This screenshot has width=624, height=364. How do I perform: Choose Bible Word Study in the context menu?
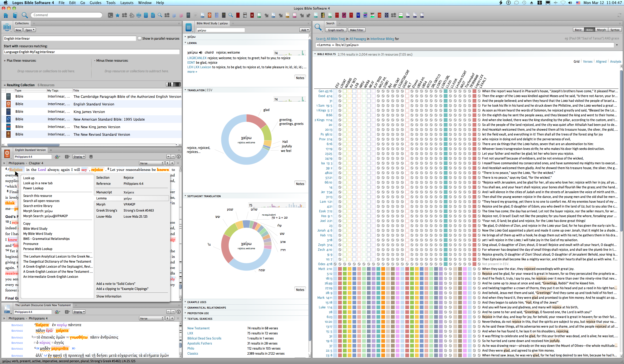pyautogui.click(x=35, y=229)
